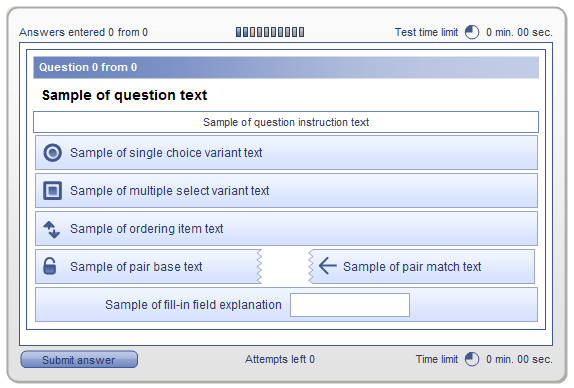Viewport: 574px width, 388px height.
Task: Click the pair base padlock icon
Action: click(50, 266)
